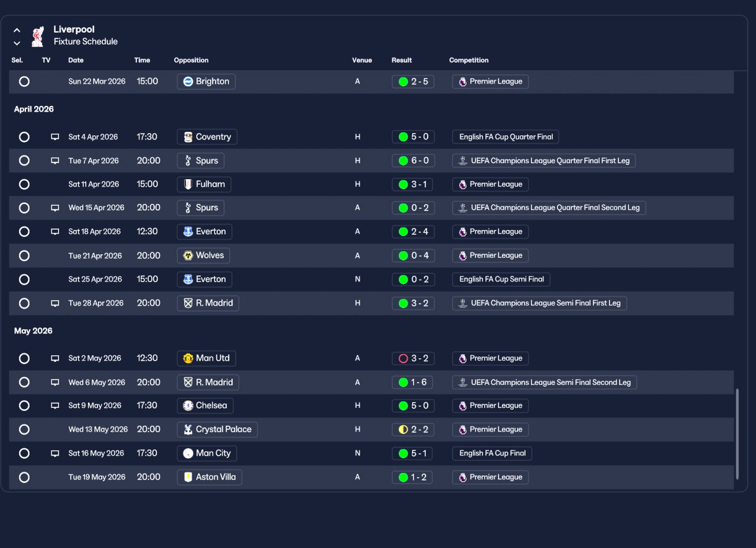Click the TV icon on the Coventry fixture
The image size is (756, 548).
tap(55, 137)
